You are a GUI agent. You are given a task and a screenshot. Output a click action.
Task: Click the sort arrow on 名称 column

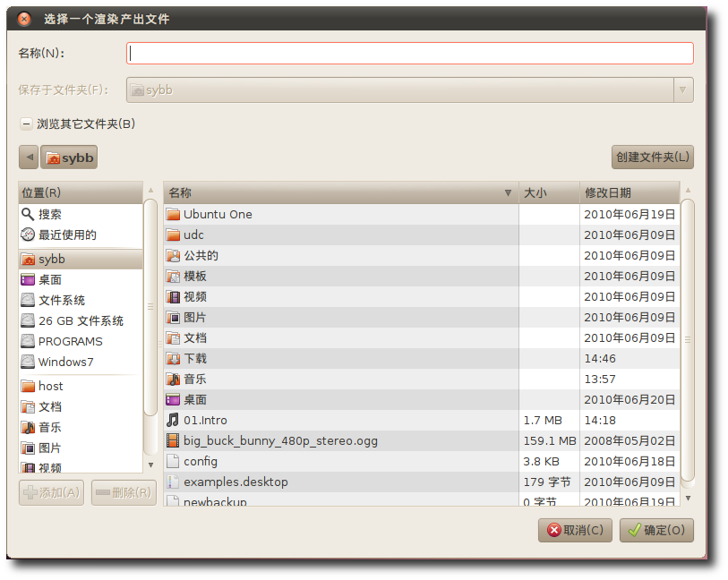pos(508,193)
